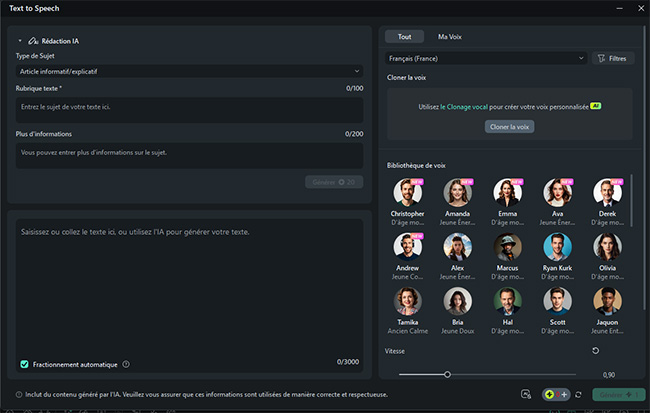Switch to the Ma Voix tab
This screenshot has width=650, height=413.
449,36
